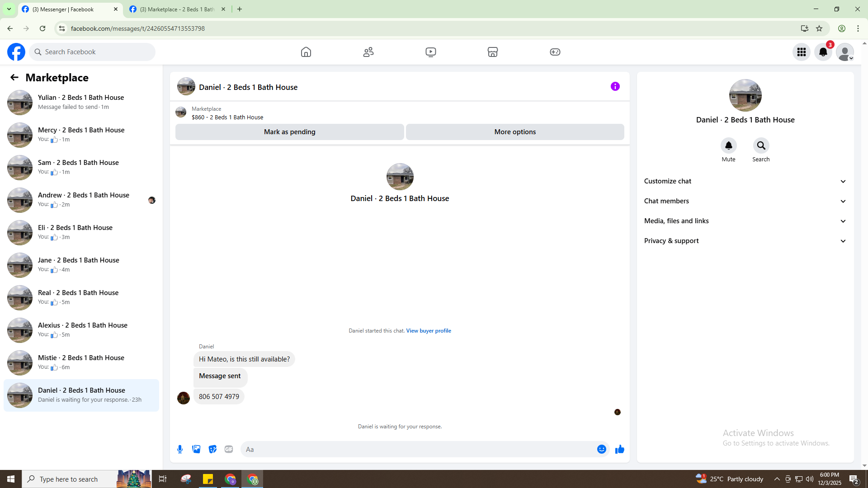Click the Daniel chat header title
The image size is (868, 488).
click(x=248, y=87)
